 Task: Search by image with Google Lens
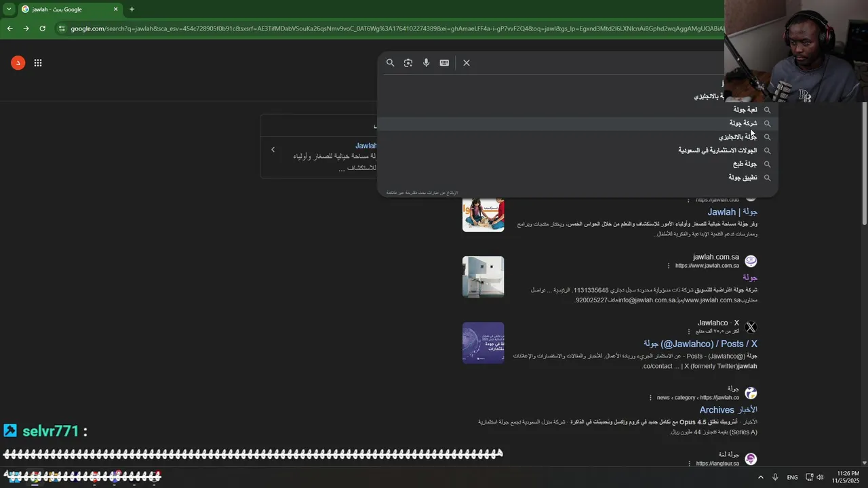click(408, 62)
